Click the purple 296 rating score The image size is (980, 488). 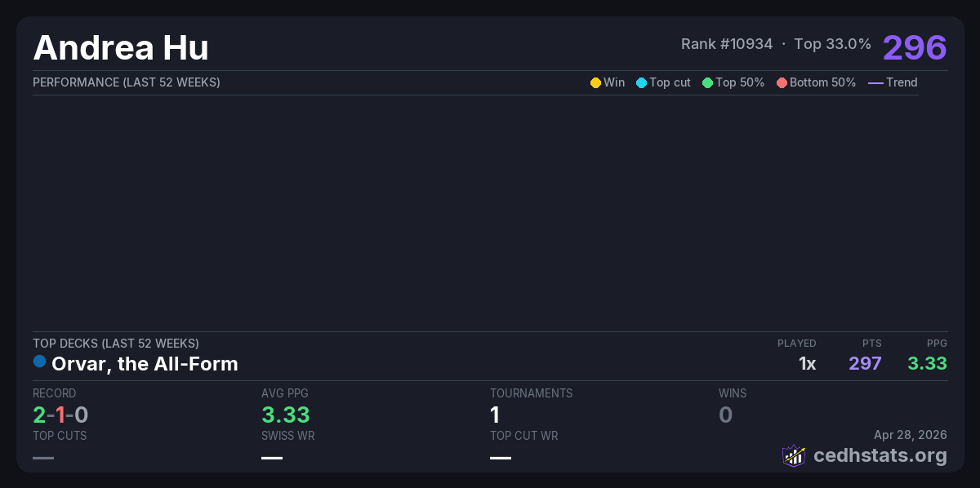point(914,47)
